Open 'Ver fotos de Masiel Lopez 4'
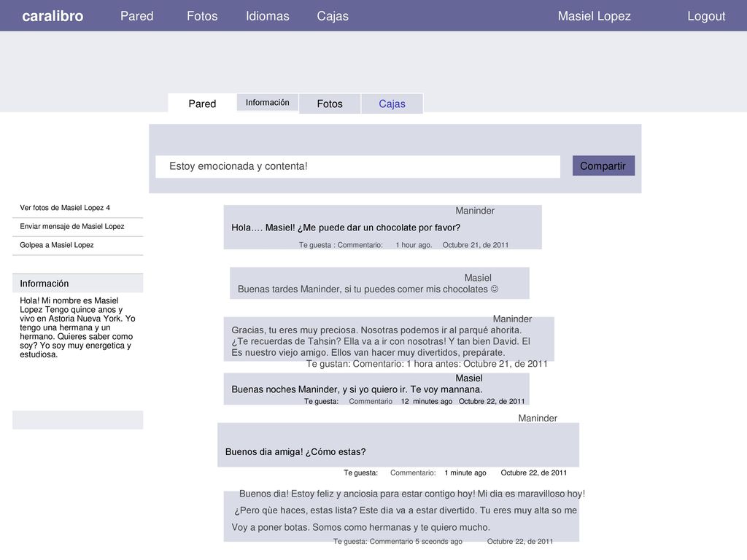The image size is (747, 560). 65,208
